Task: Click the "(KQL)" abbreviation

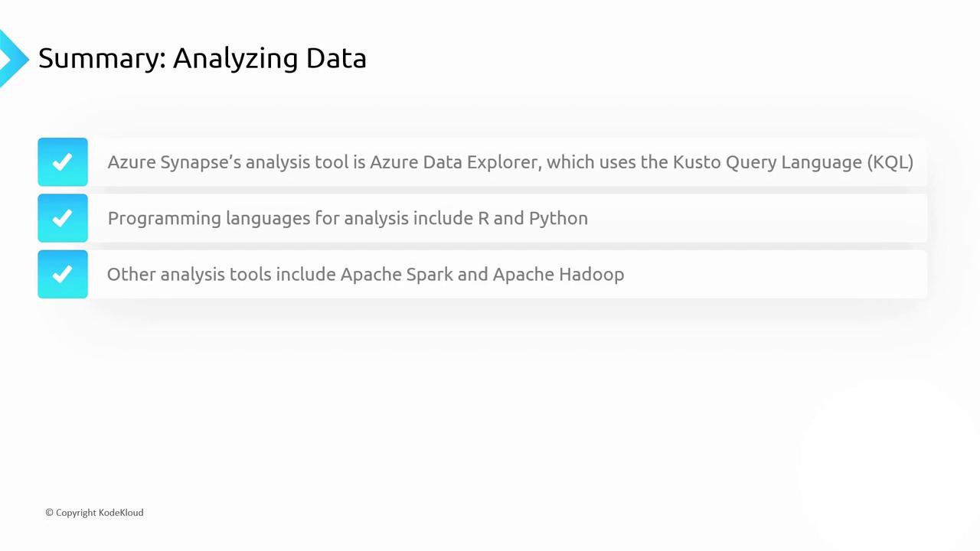Action: 890,162
